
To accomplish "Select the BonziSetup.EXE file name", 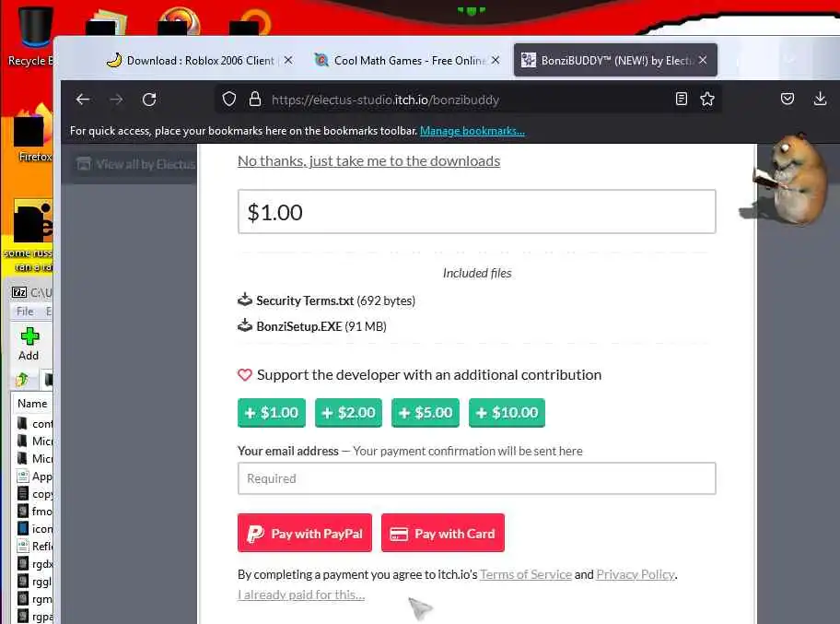I will click(299, 326).
